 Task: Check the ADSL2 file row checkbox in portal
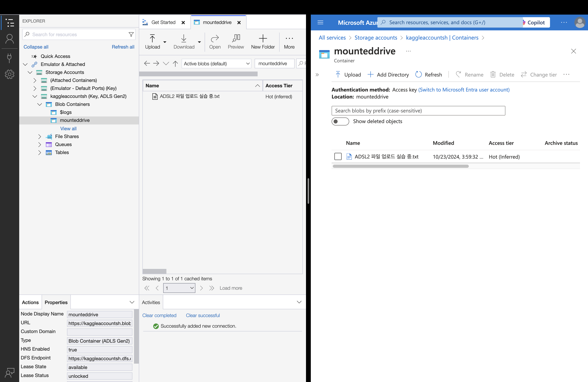[x=338, y=156]
